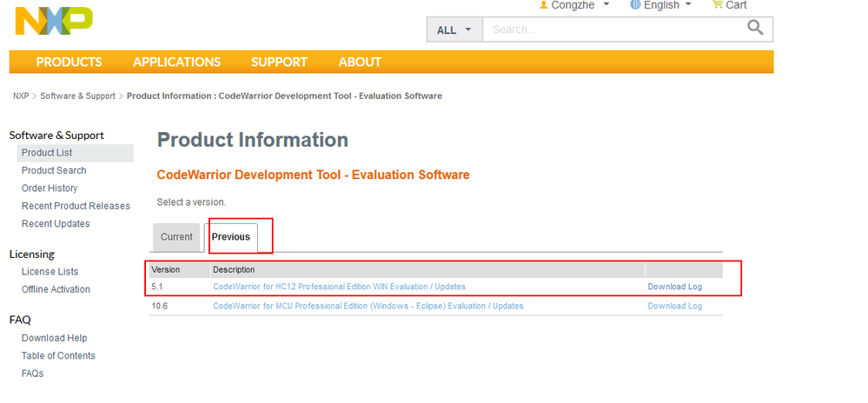Open License Lists in sidebar
The width and height of the screenshot is (868, 403).
click(50, 271)
